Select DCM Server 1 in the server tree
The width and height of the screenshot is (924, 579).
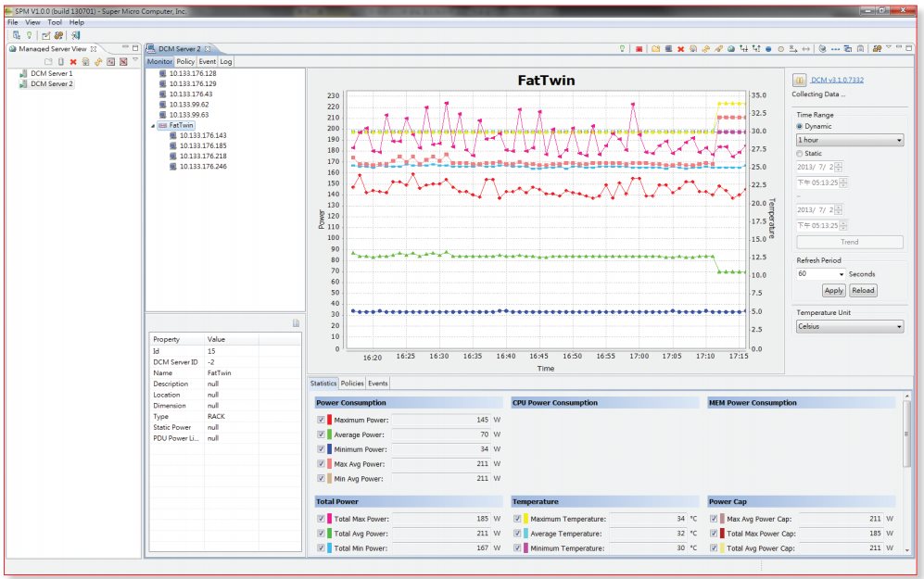coord(51,73)
